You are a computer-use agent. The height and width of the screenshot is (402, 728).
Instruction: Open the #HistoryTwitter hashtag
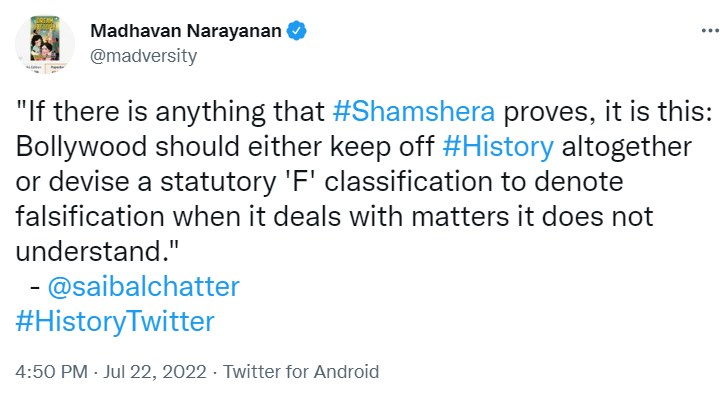[116, 321]
